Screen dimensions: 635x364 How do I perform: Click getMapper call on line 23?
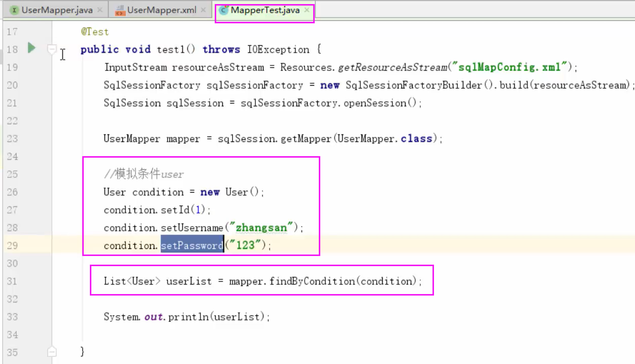click(x=306, y=138)
